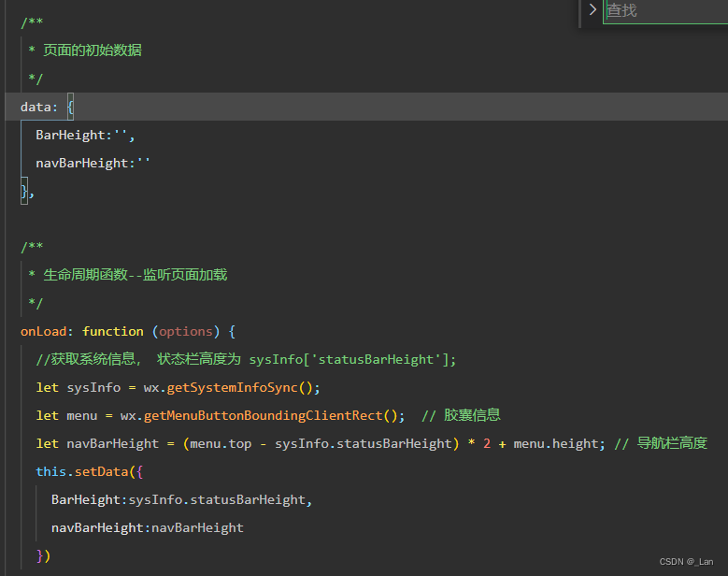Click the opening brace after data:
Screen dimensions: 728x576
tap(70, 107)
